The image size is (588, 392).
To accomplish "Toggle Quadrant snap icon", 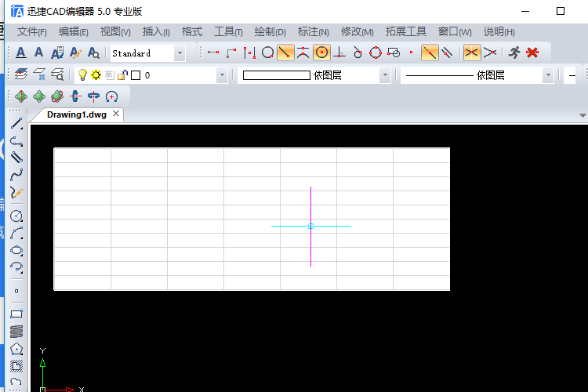I will (376, 53).
